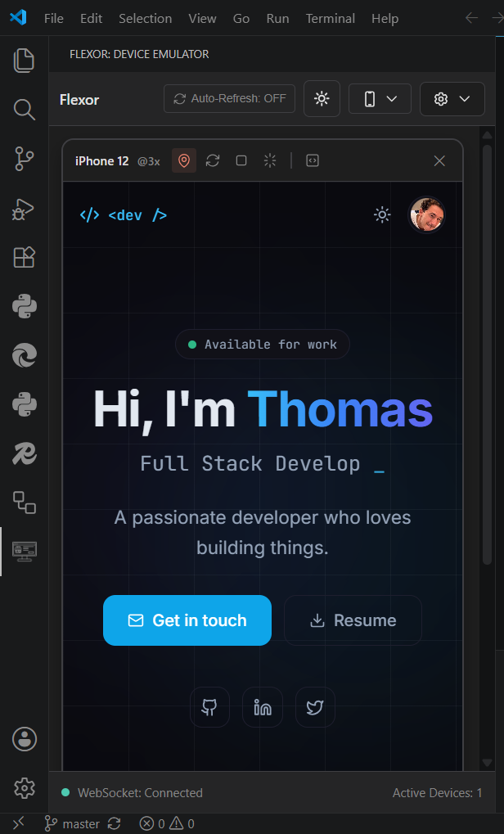Click the panel vertical scrollbar thumb
The image size is (504, 834).
click(x=487, y=354)
